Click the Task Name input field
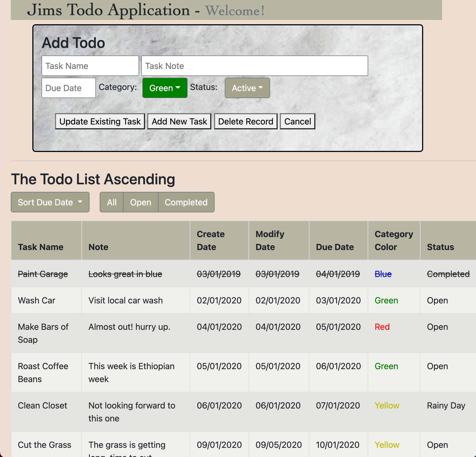476x457 pixels. click(90, 65)
